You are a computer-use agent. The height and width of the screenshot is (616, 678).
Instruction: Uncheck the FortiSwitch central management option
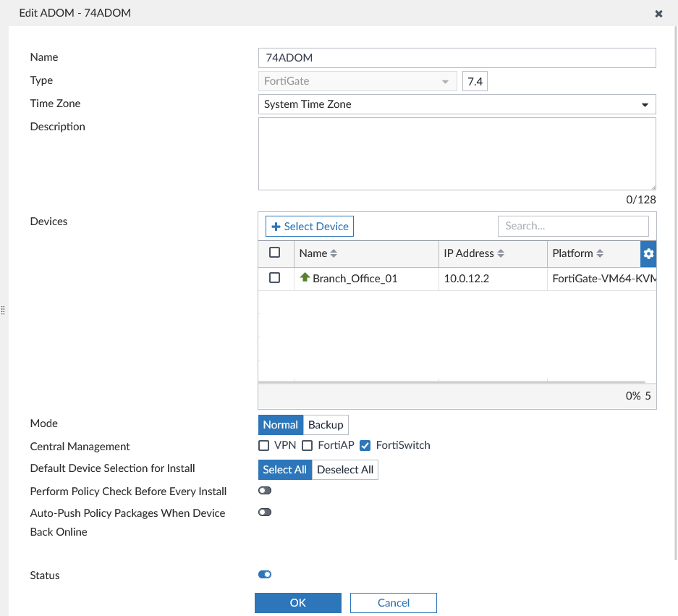pyautogui.click(x=365, y=445)
